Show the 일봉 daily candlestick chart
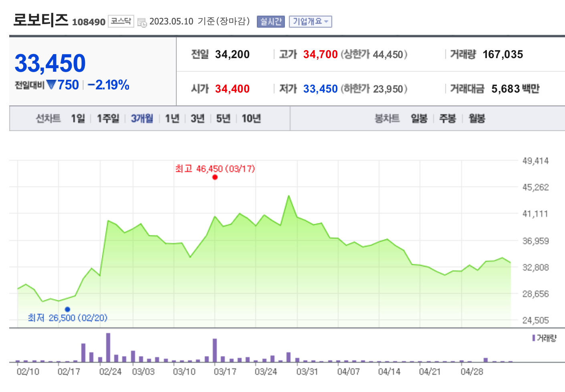 tap(419, 119)
